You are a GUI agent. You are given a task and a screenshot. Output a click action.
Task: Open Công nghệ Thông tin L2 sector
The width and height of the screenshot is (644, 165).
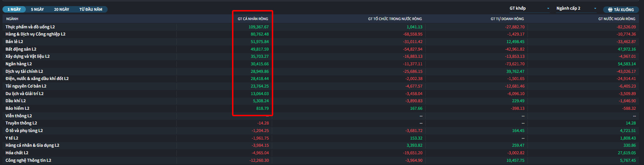pyautogui.click(x=28, y=160)
